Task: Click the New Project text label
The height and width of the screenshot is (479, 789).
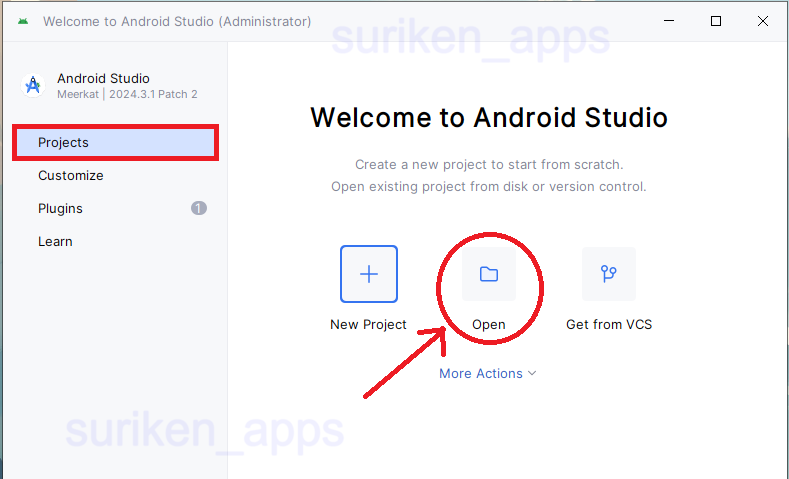Action: tap(368, 324)
